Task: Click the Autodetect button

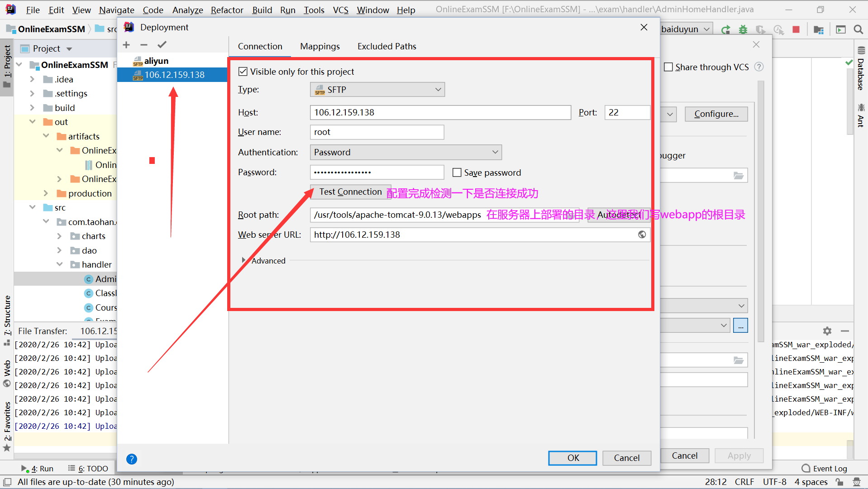Action: tap(618, 215)
